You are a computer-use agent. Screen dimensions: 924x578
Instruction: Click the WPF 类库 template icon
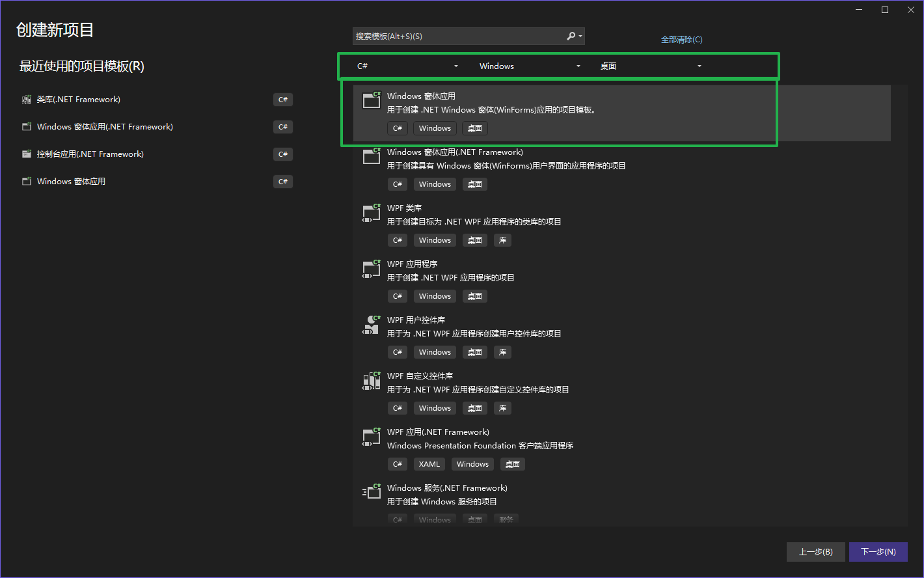click(x=372, y=212)
